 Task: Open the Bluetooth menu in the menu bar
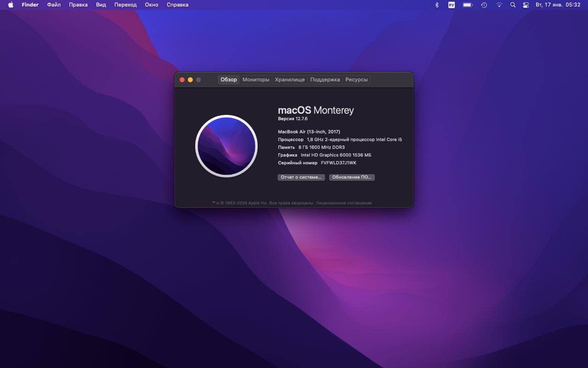436,5
